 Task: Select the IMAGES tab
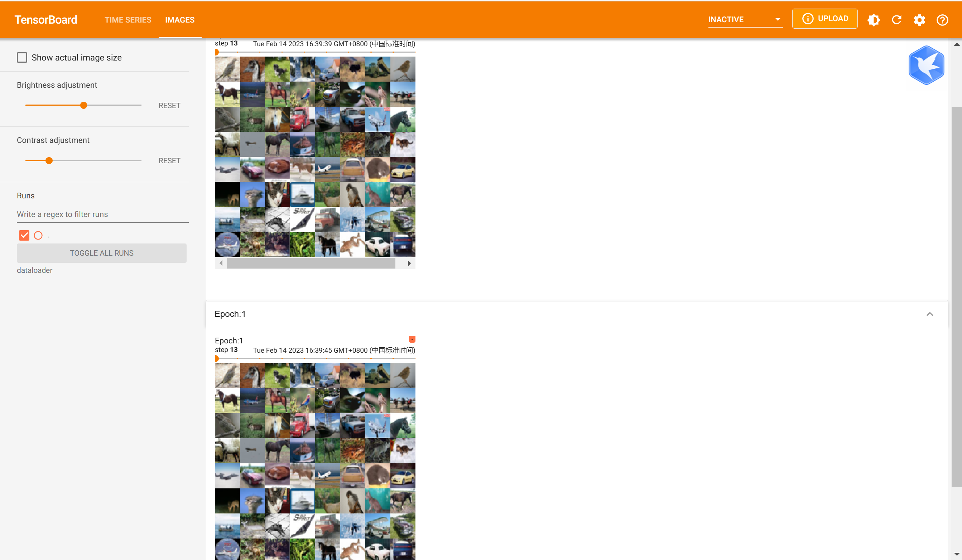tap(180, 20)
